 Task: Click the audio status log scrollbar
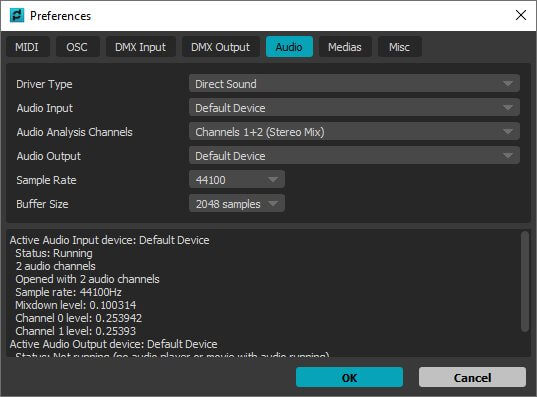(x=525, y=282)
